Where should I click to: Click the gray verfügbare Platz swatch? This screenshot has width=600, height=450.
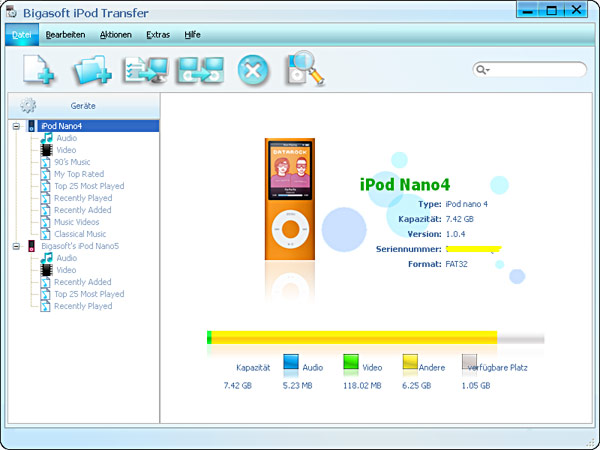469,361
